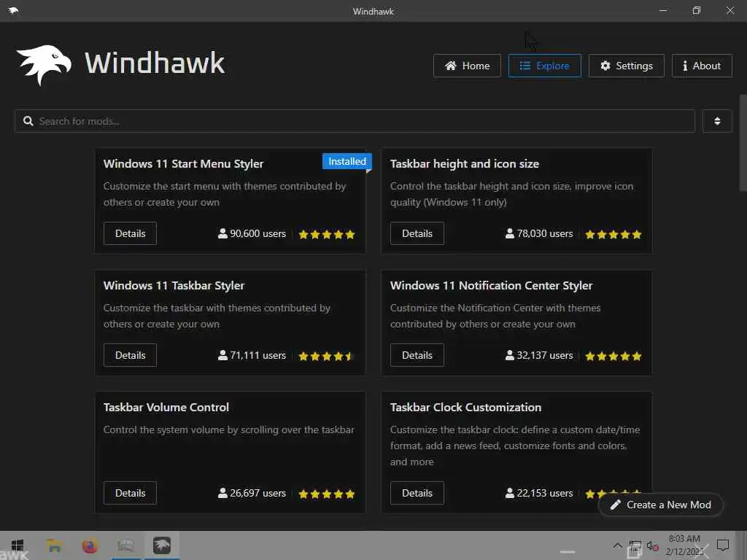
Task: Click star rating of Windows 11 Taskbar Styler
Action: click(326, 356)
